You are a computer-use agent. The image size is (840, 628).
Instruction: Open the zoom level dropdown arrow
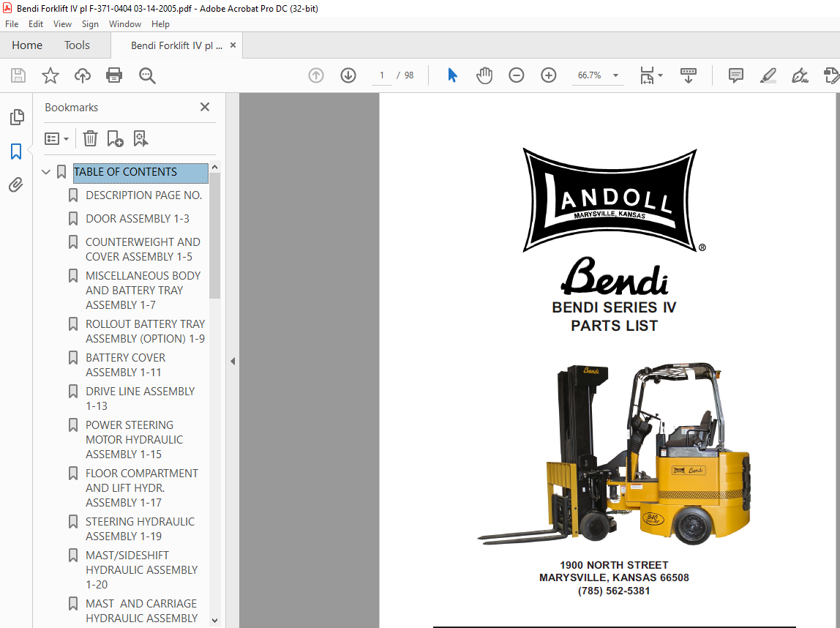(615, 75)
